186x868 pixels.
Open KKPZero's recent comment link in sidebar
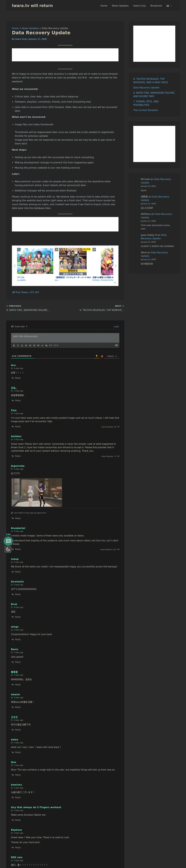click(156, 216)
